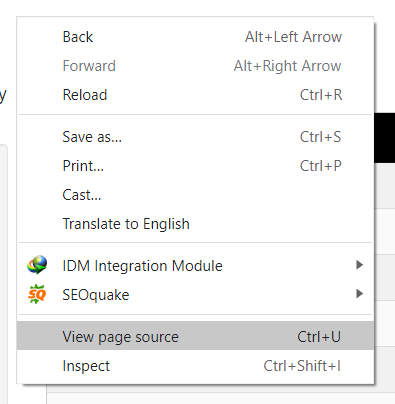Image resolution: width=395 pixels, height=404 pixels.
Task: Click the Ctrl+S shortcut hint
Action: point(321,137)
